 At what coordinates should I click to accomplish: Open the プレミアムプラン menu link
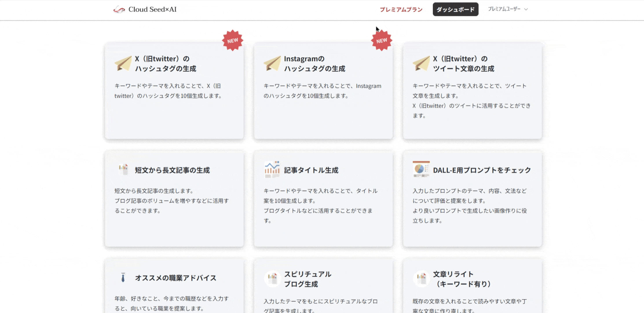401,10
